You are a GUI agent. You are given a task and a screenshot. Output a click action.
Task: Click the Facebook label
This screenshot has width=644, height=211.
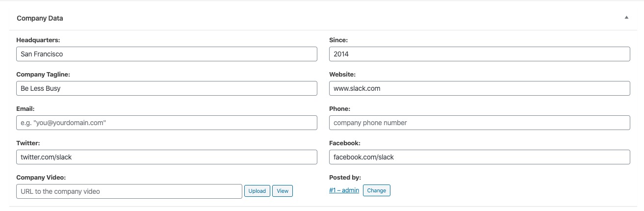tap(345, 143)
